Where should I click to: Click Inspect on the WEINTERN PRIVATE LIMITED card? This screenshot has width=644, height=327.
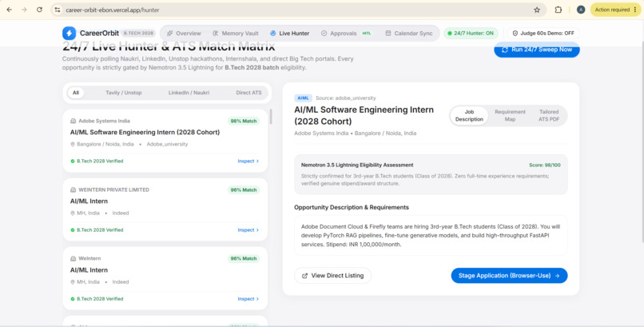(x=248, y=230)
